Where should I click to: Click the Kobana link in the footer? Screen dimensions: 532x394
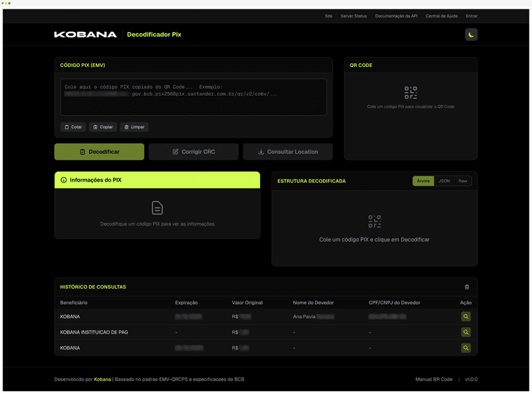(x=102, y=379)
